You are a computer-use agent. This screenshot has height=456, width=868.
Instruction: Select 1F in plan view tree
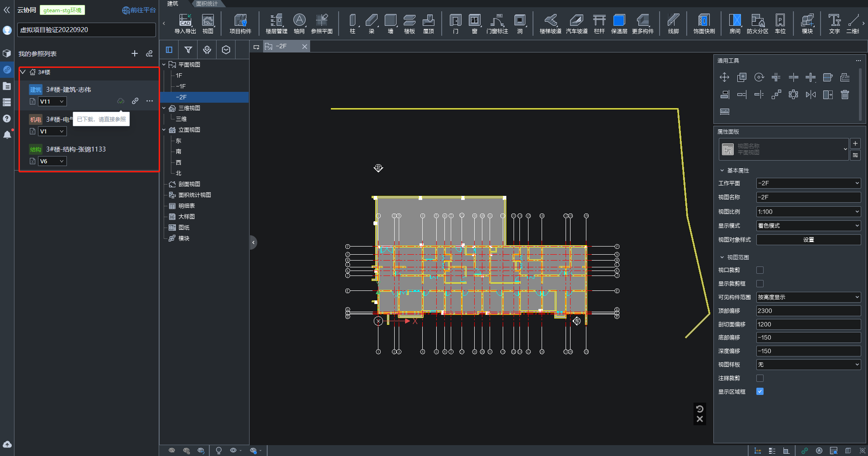click(179, 76)
